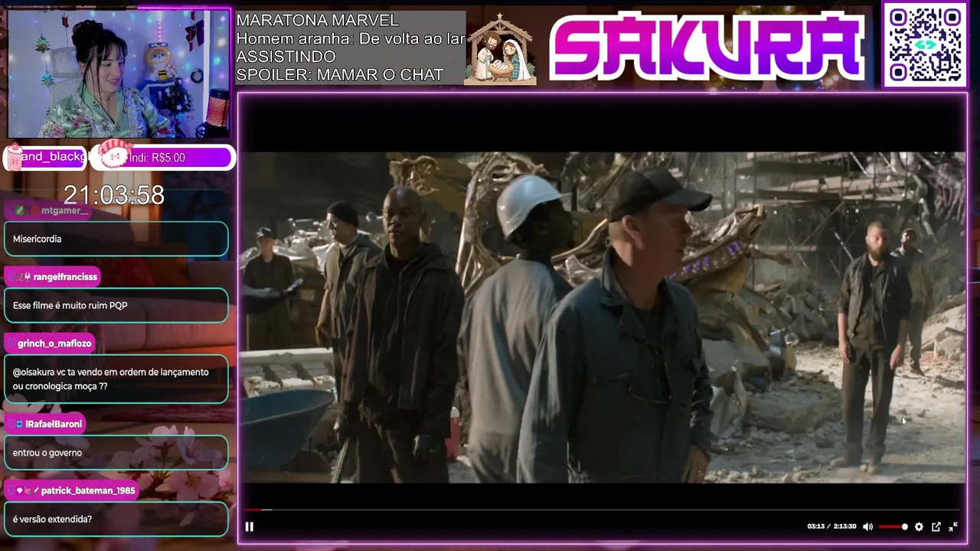Click the SAKURA channel logo
980x551 pixels.
707,47
